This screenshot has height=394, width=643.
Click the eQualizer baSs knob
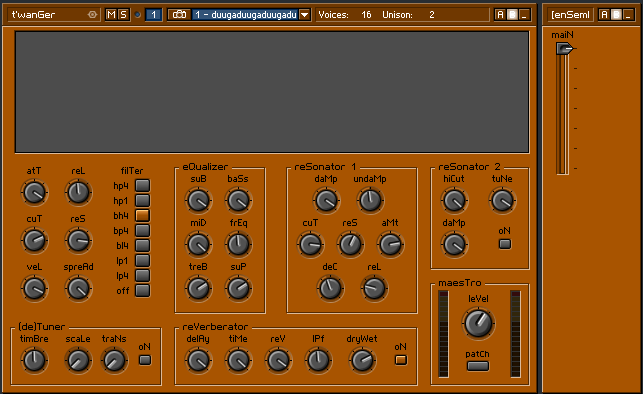238,201
